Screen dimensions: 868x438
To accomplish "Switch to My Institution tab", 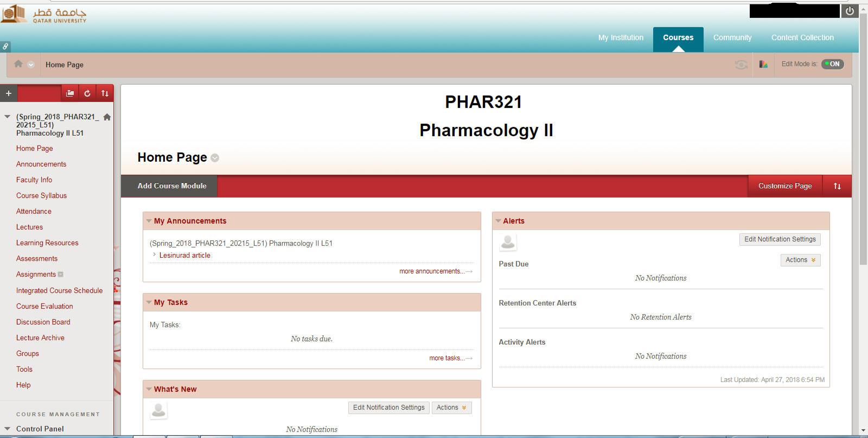I will (621, 37).
